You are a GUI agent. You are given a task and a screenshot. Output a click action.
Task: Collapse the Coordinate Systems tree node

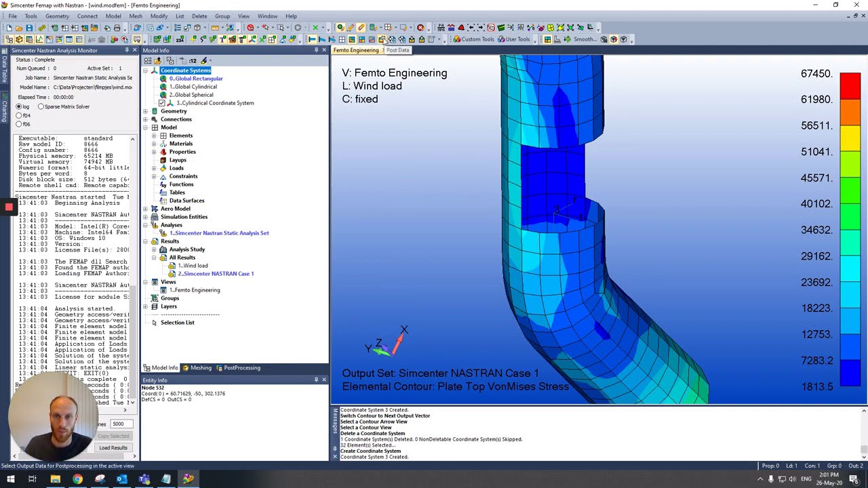[146, 70]
